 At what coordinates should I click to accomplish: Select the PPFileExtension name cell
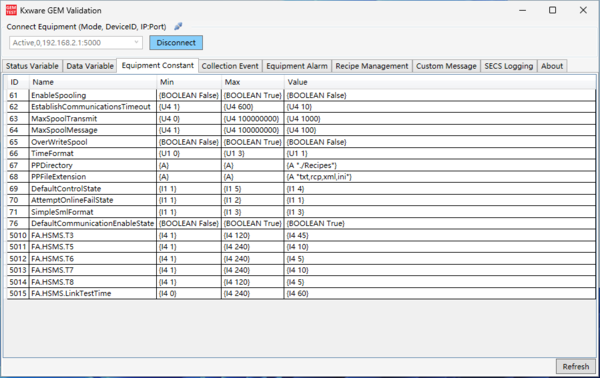[x=93, y=177]
